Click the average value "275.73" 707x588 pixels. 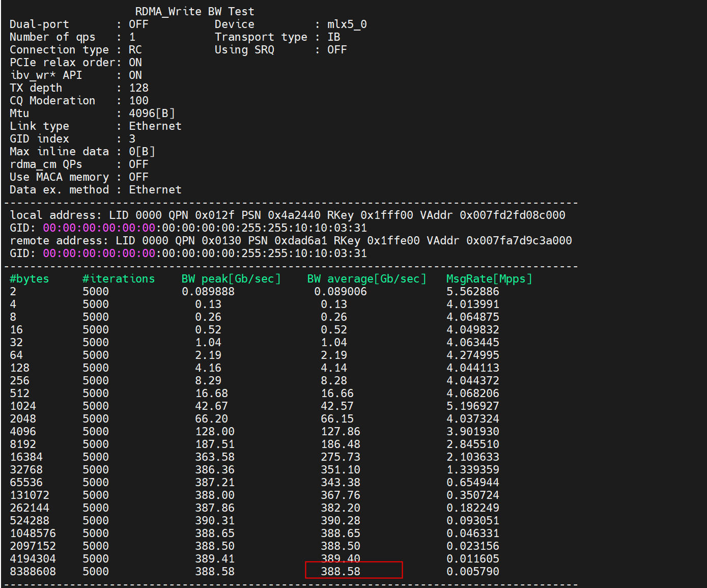[x=341, y=457]
